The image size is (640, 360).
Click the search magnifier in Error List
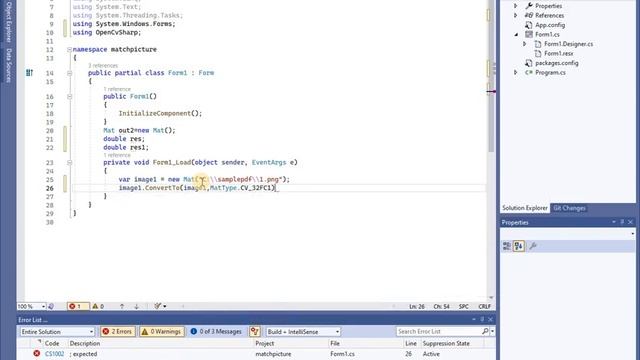485,331
